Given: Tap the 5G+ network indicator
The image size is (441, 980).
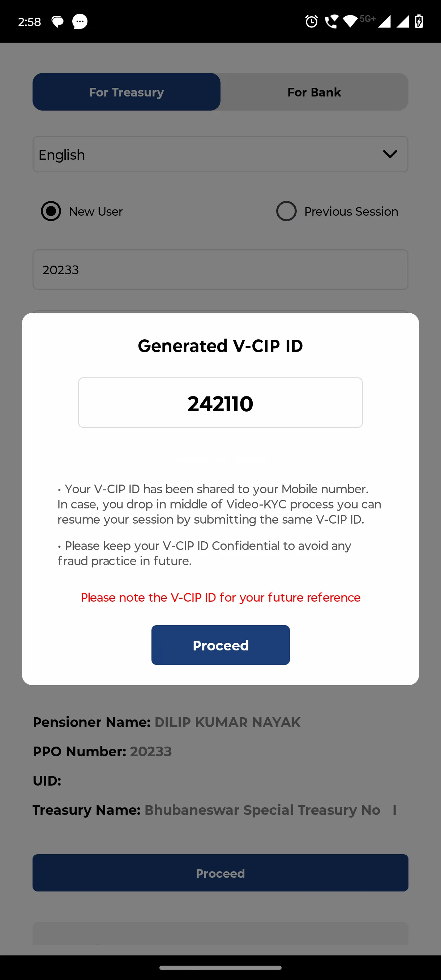Looking at the screenshot, I should click(x=368, y=19).
